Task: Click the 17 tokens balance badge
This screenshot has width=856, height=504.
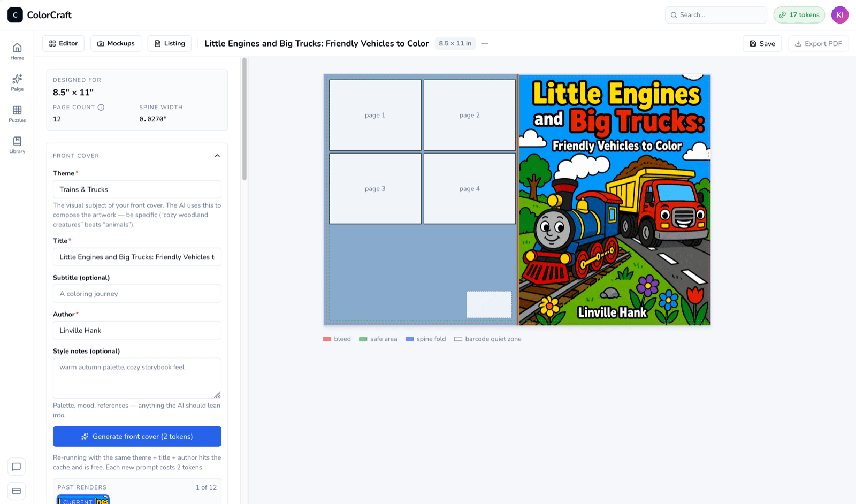Action: [x=799, y=15]
